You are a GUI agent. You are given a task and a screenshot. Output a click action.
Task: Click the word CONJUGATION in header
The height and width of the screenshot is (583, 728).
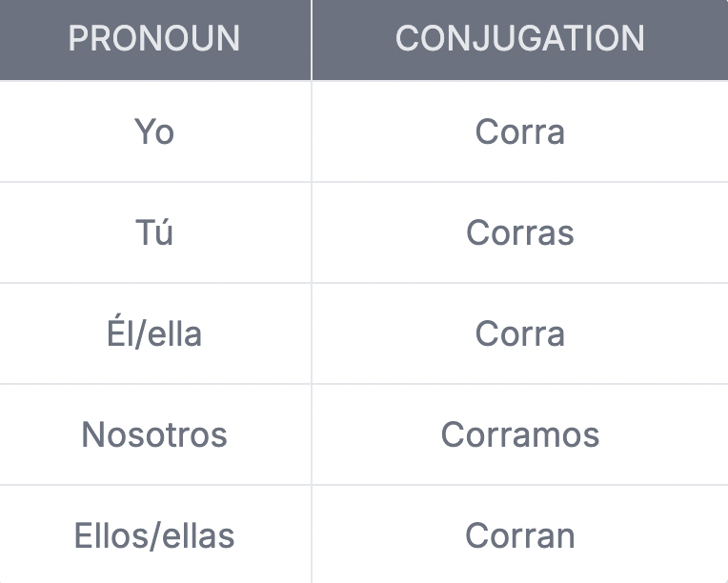(x=520, y=38)
